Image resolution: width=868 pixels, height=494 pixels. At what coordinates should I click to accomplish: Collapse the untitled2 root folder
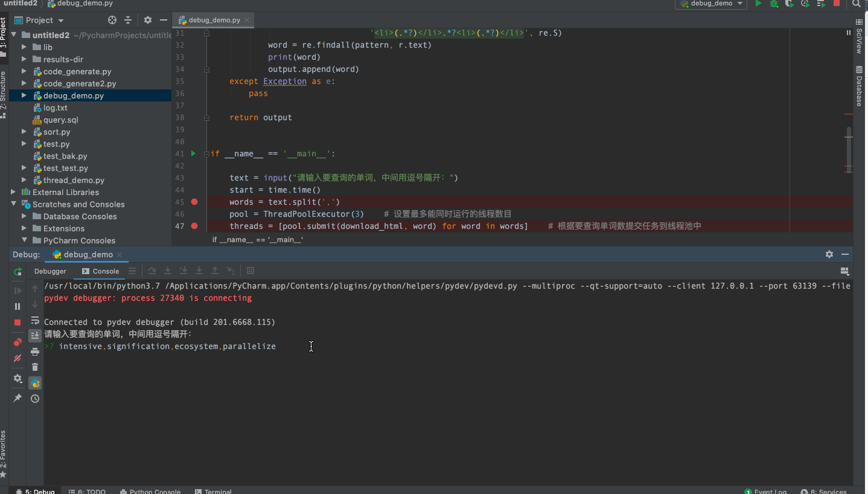(14, 35)
